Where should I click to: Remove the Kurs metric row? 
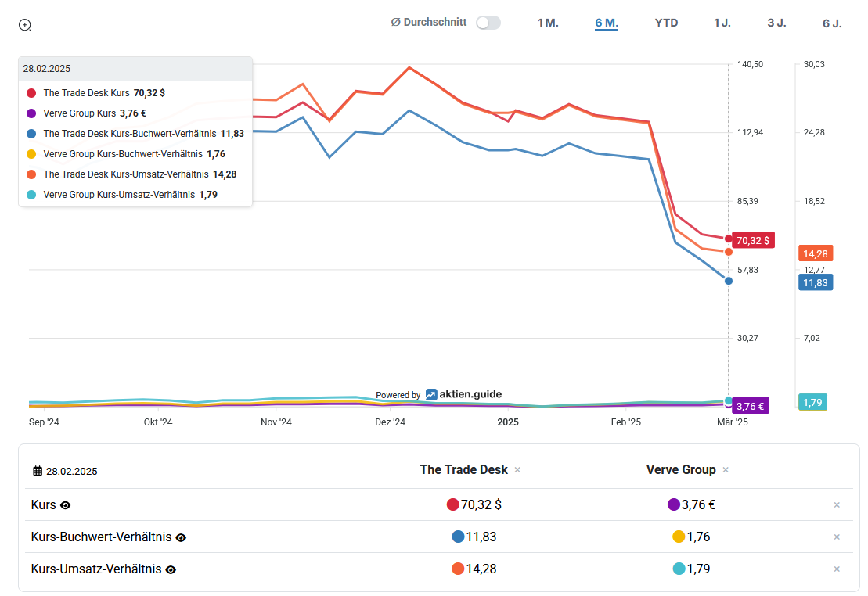837,504
